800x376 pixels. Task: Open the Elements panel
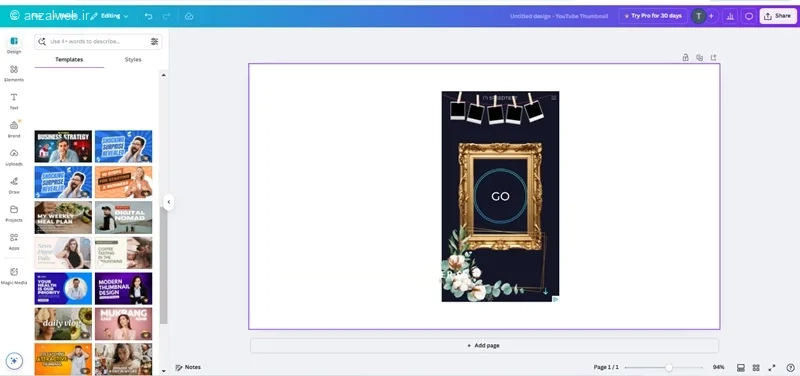(x=14, y=73)
